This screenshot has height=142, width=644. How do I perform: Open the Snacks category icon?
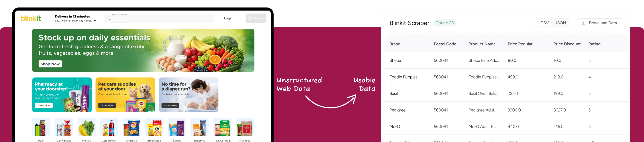[x=132, y=127]
